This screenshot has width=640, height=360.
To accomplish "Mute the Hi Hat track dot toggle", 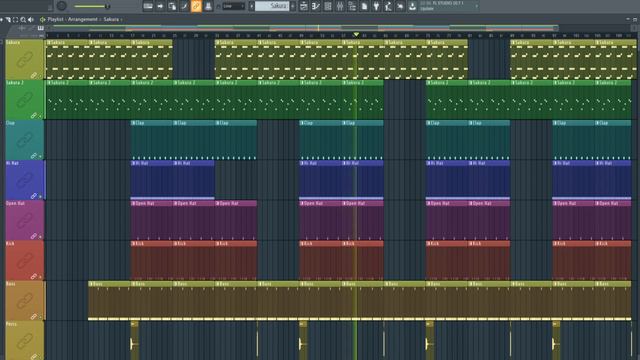I will [40, 197].
